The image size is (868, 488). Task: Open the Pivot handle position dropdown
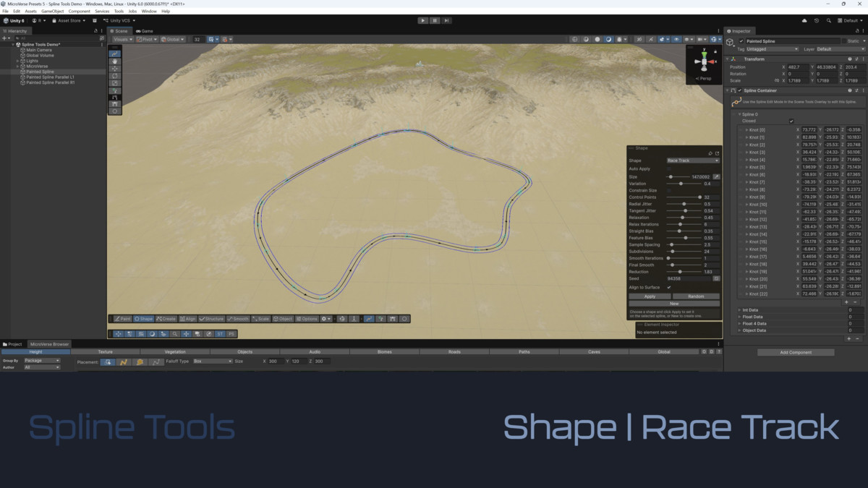tap(147, 40)
